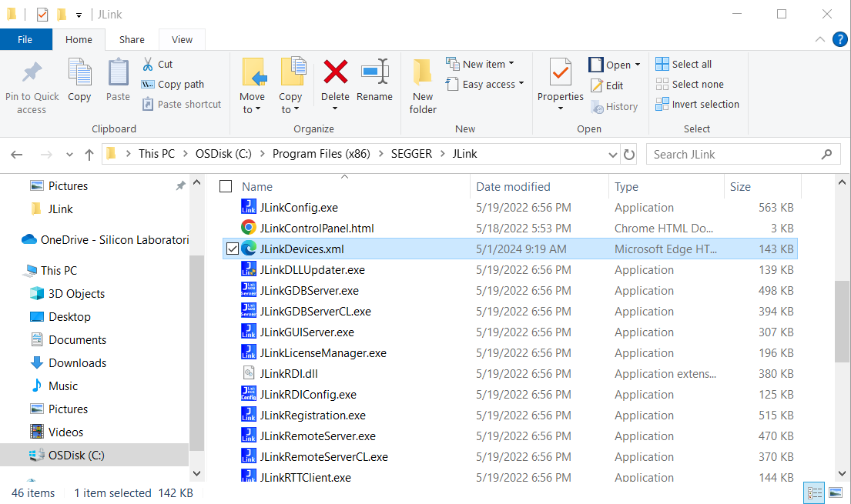Open the Customize Quick Access Toolbar dropdown
Screen dimensions: 851x504
[79, 15]
